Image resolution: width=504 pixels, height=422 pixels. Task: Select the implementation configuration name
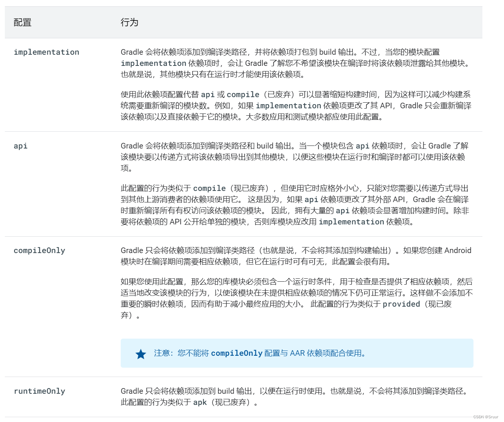47,52
